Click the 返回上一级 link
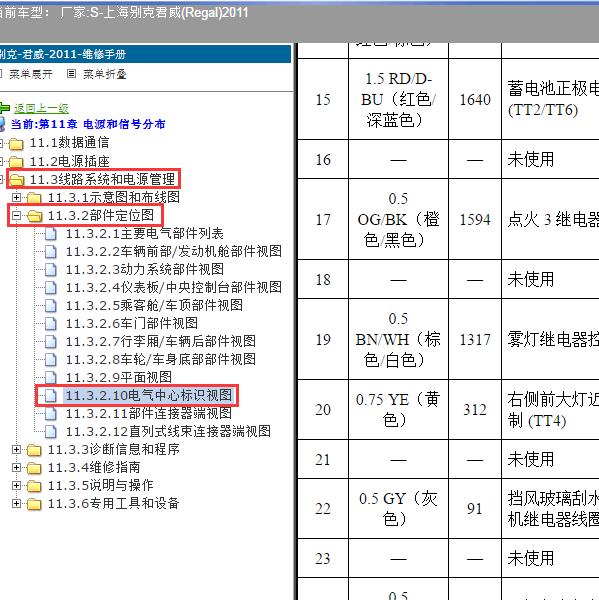 pyautogui.click(x=41, y=109)
